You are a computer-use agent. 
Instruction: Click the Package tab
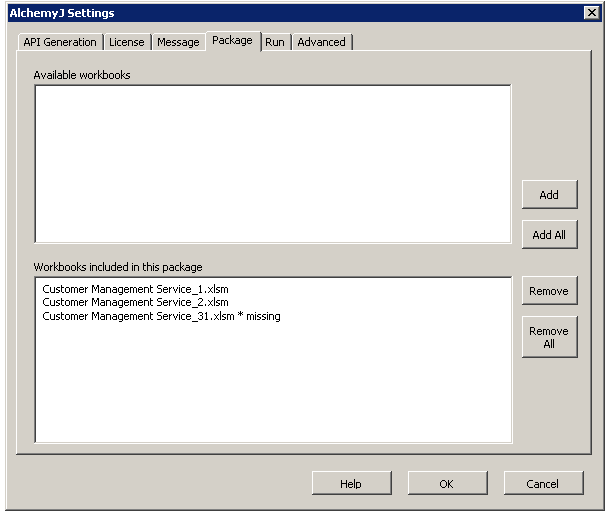click(232, 41)
